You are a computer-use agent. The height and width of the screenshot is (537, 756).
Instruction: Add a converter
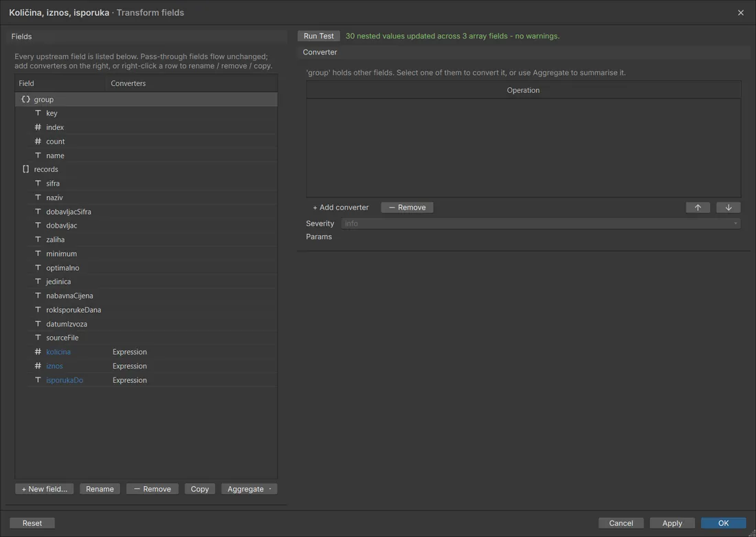point(340,208)
